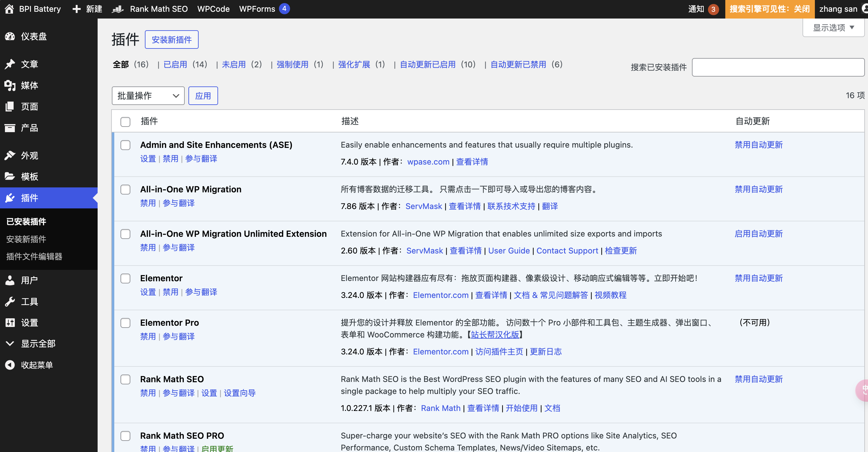Click the 媒体 media icon
This screenshot has height=452, width=868.
tap(10, 85)
